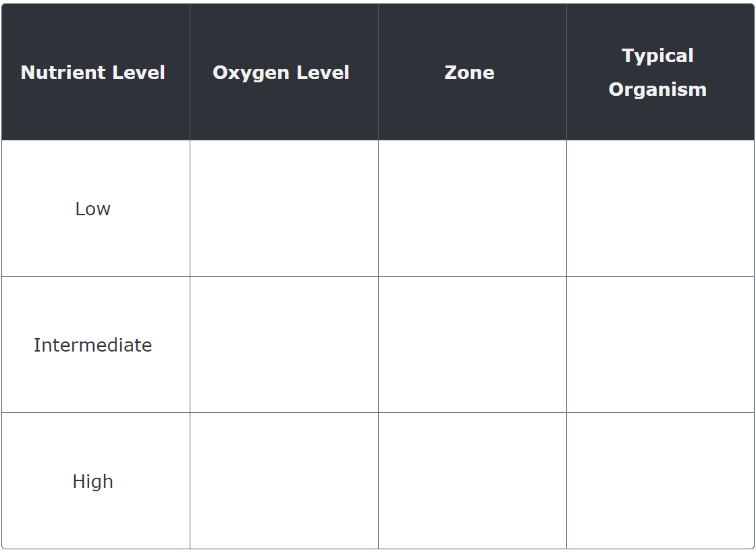Viewport: 756px width, 554px height.
Task: Select the Zone column header
Action: tap(469, 73)
